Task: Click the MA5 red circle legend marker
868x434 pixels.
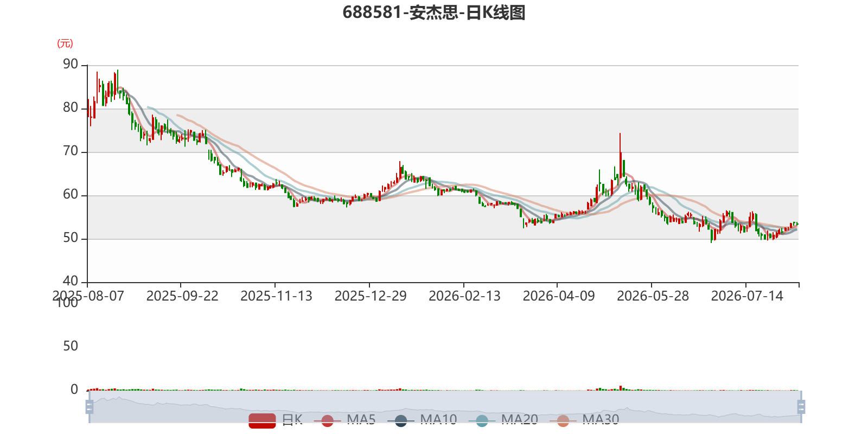Action: 327,420
